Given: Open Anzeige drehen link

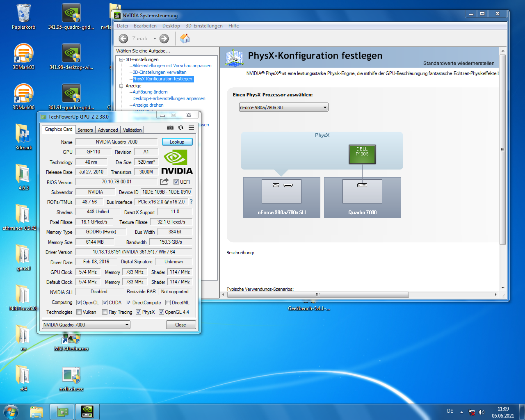Looking at the screenshot, I should click(x=148, y=105).
